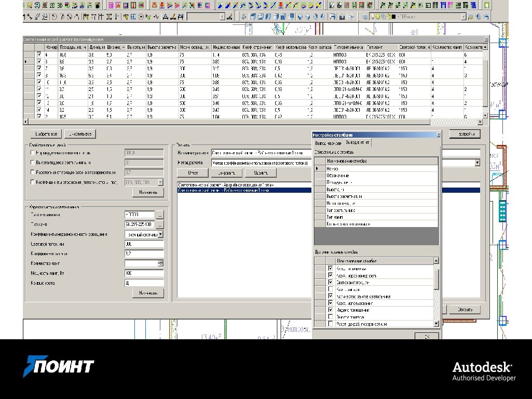Click the text style 'A' icon in second toolbar
Viewport: 532px width, 399px height.
165,17
